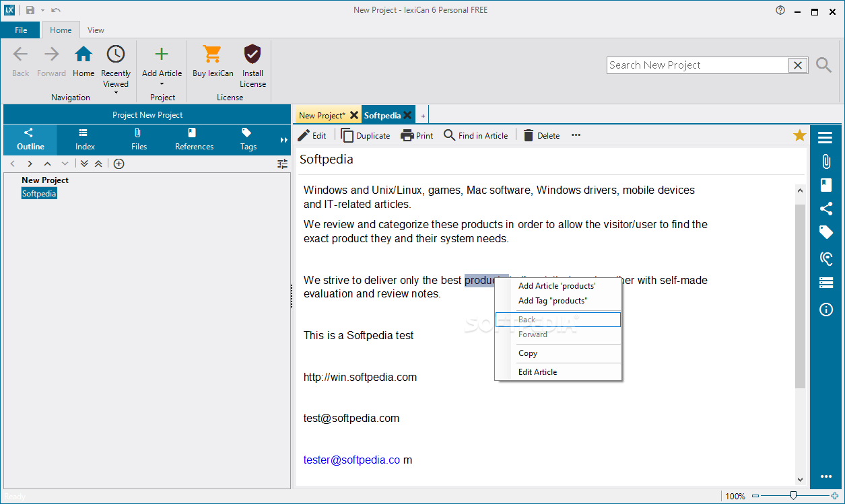The height and width of the screenshot is (504, 845).
Task: Open links share icon in right sidebar
Action: click(x=826, y=209)
